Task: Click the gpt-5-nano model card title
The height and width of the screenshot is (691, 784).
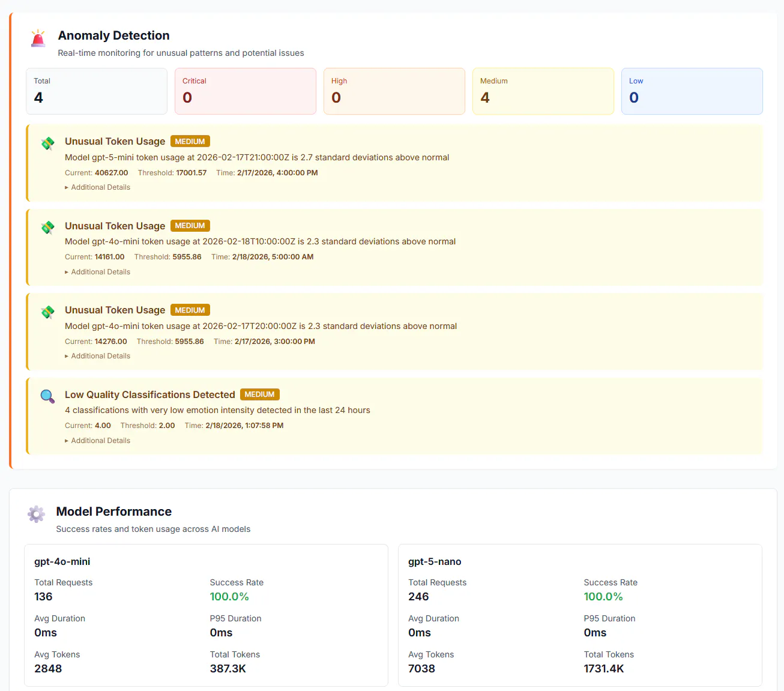Action: 435,562
